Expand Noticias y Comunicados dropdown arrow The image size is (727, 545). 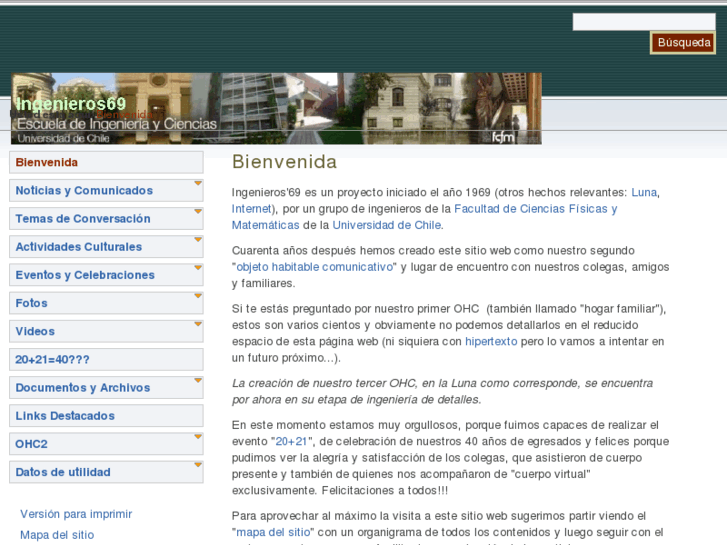click(198, 184)
